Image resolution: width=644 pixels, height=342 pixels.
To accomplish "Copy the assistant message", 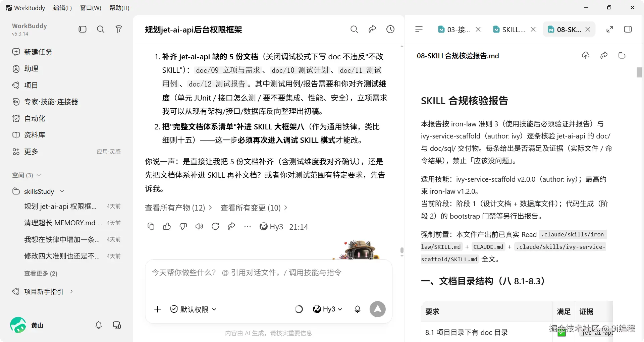I will coord(151,227).
